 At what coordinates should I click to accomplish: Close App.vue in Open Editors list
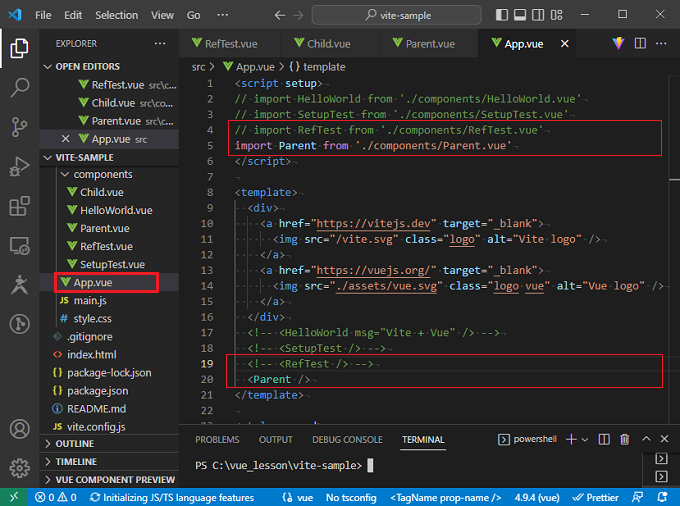65,139
